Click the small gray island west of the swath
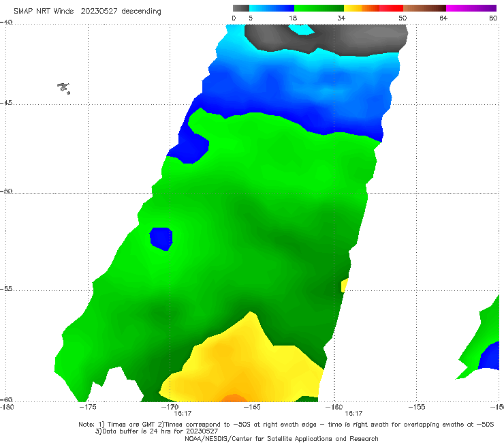The width and height of the screenshot is (504, 443). click(x=63, y=88)
